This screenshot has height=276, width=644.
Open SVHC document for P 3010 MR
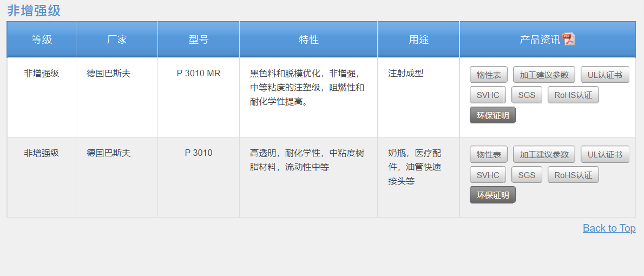click(x=488, y=95)
